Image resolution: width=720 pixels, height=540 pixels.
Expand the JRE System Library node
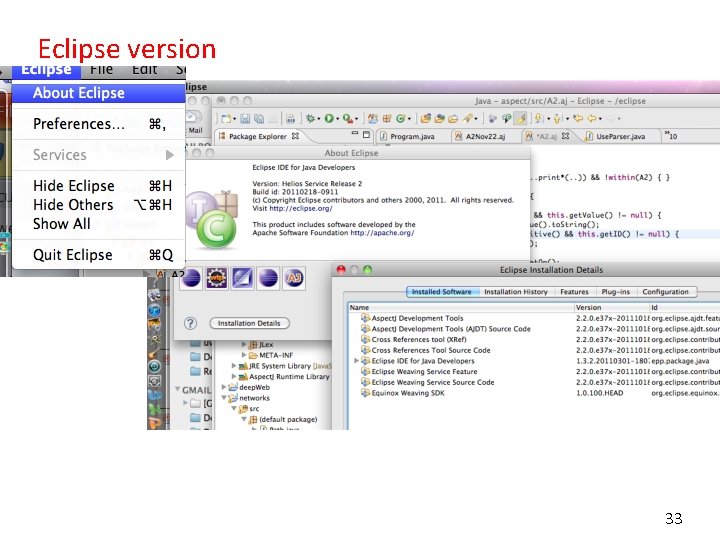pos(234,366)
